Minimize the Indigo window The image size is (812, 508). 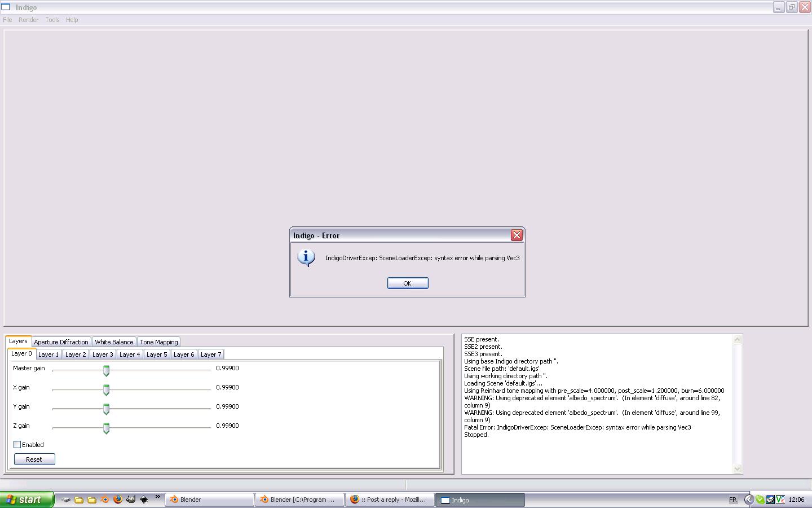click(779, 7)
